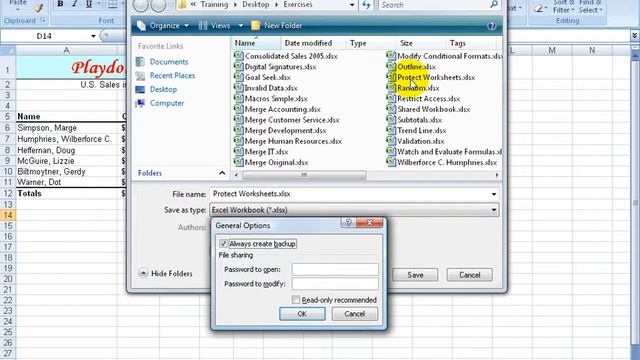This screenshot has height=360, width=640.
Task: Open Computer in Favorite Links
Action: coord(167,103)
